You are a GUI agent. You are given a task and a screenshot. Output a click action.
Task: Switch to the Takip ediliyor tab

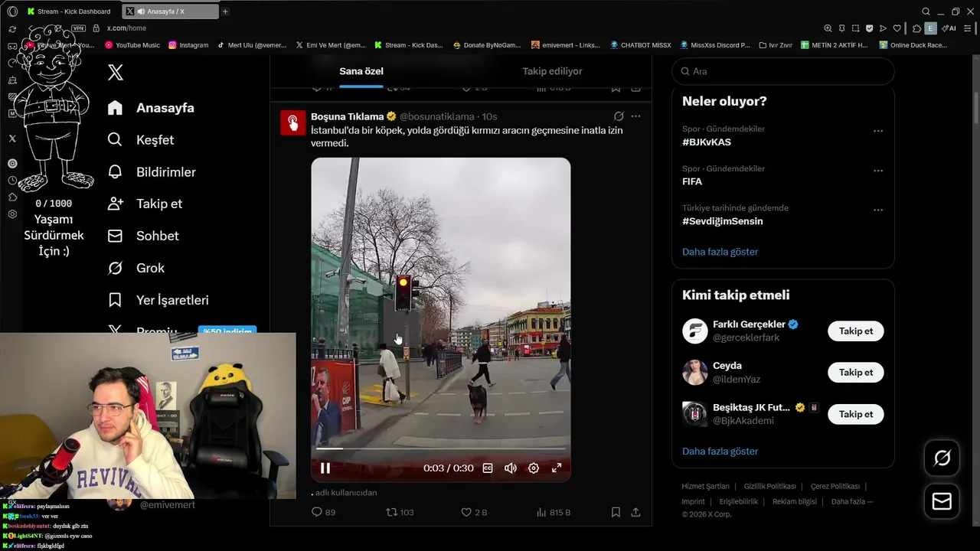pyautogui.click(x=552, y=71)
